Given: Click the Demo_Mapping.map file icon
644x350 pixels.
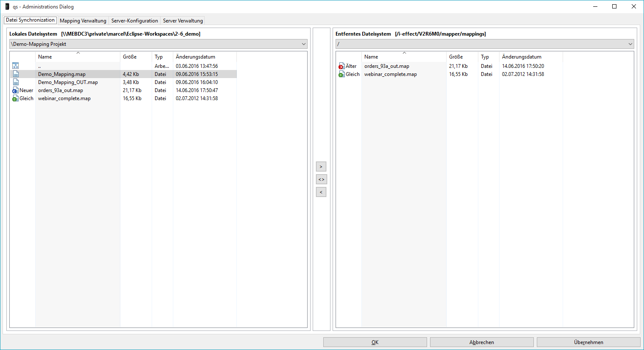Looking at the screenshot, I should point(16,74).
